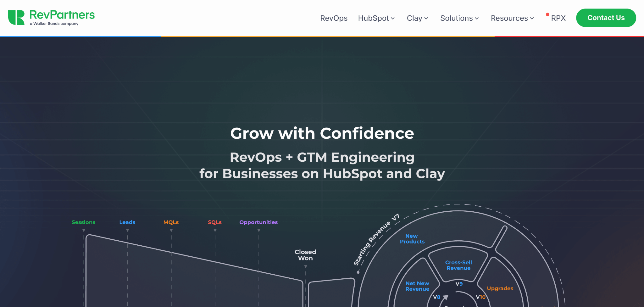The height and width of the screenshot is (307, 644).
Task: Select the Closed Won label
Action: coord(305,255)
